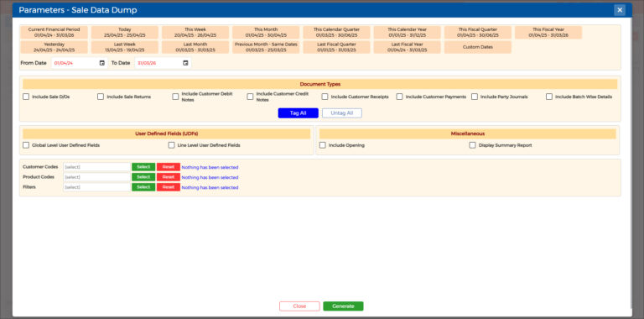Reset the Product Codes selection

coord(169,177)
